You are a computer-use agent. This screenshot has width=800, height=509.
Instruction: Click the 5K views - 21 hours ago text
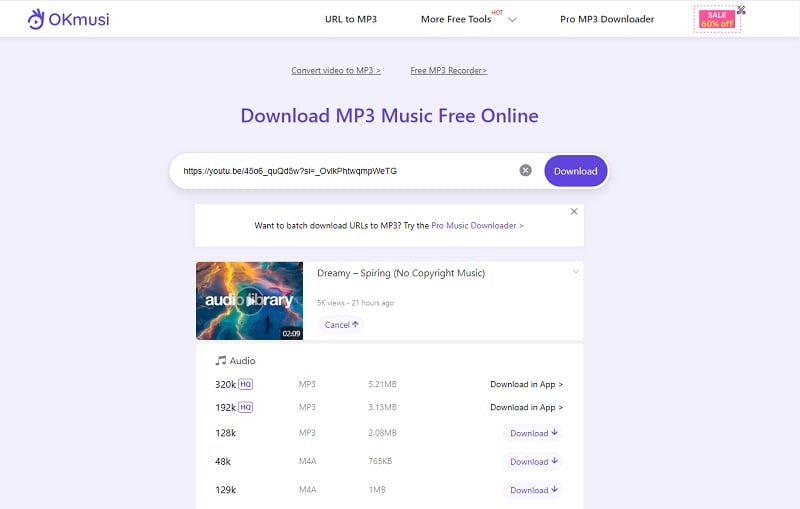[355, 303]
